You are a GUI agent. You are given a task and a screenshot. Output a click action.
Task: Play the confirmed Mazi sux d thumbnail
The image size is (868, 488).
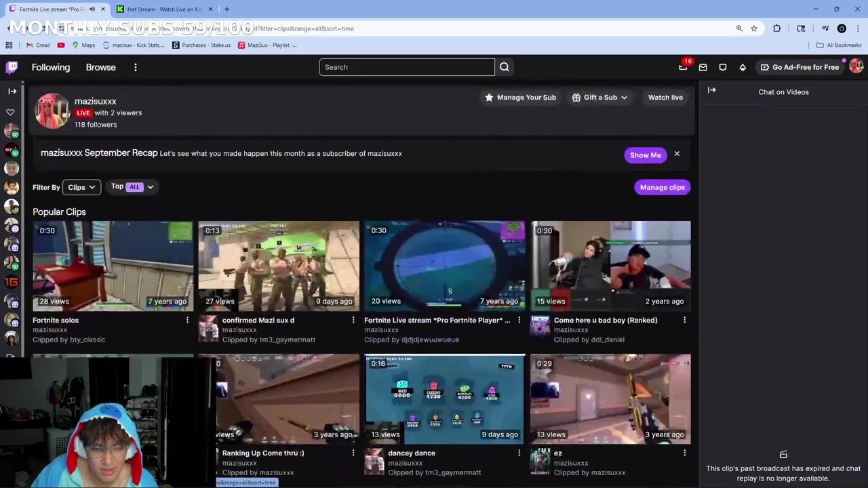tap(279, 266)
